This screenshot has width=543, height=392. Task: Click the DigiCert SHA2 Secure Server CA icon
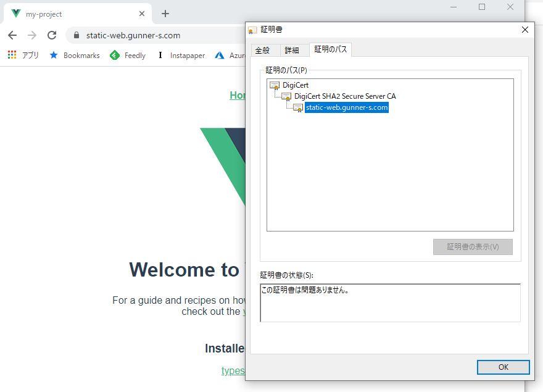pyautogui.click(x=286, y=96)
